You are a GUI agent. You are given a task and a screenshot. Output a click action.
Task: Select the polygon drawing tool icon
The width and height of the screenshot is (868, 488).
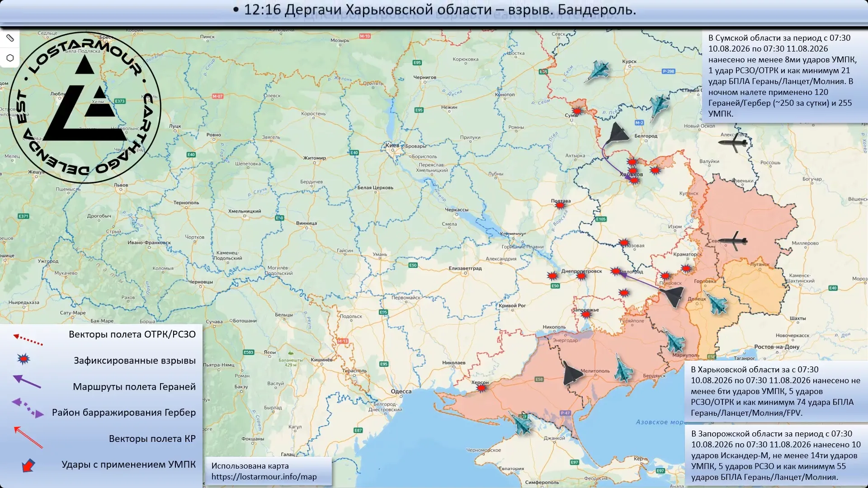[x=10, y=58]
